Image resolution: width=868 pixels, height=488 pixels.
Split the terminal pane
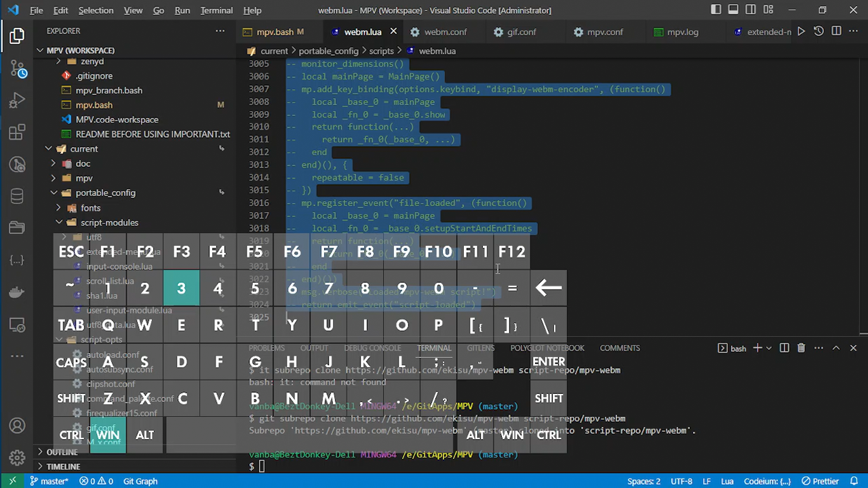pyautogui.click(x=785, y=348)
